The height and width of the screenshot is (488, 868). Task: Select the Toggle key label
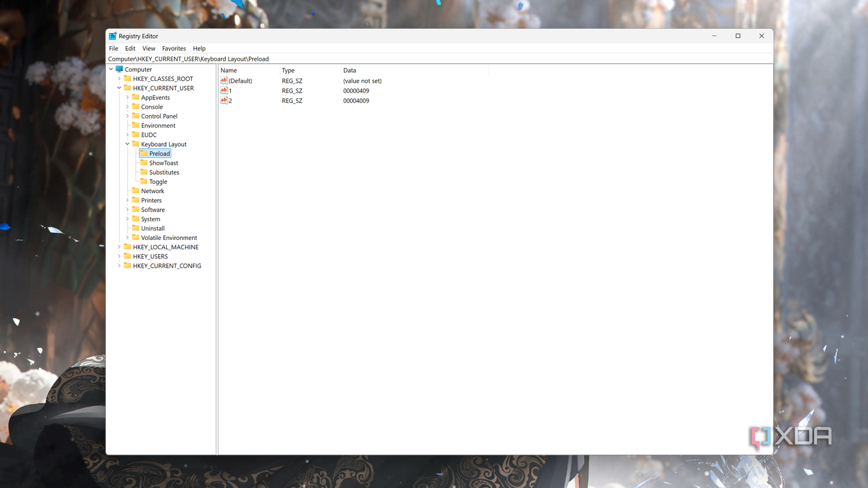(x=158, y=182)
